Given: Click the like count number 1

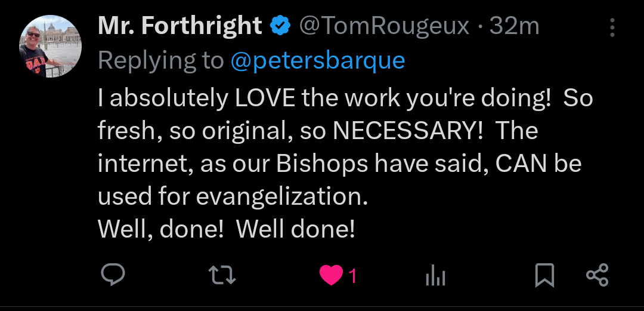Looking at the screenshot, I should tap(352, 276).
